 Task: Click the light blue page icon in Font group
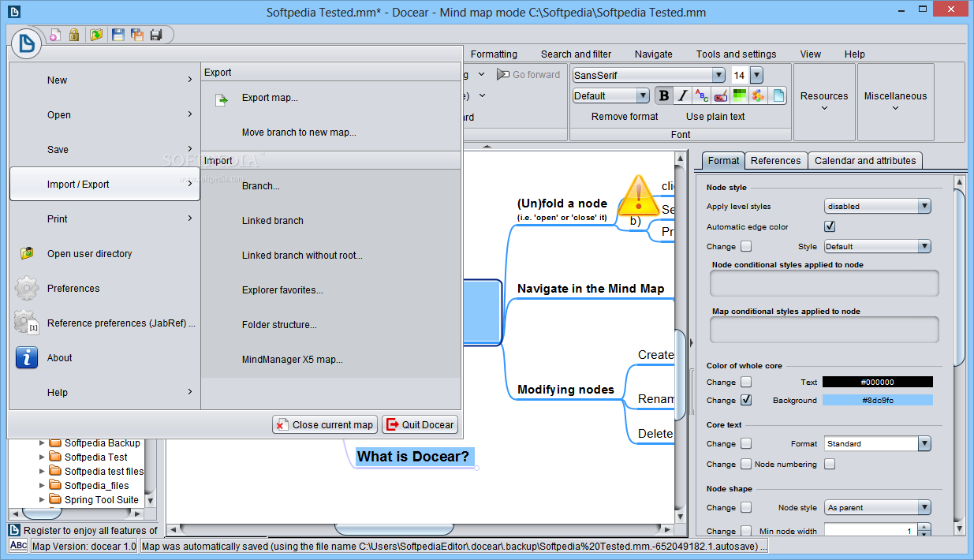(778, 95)
